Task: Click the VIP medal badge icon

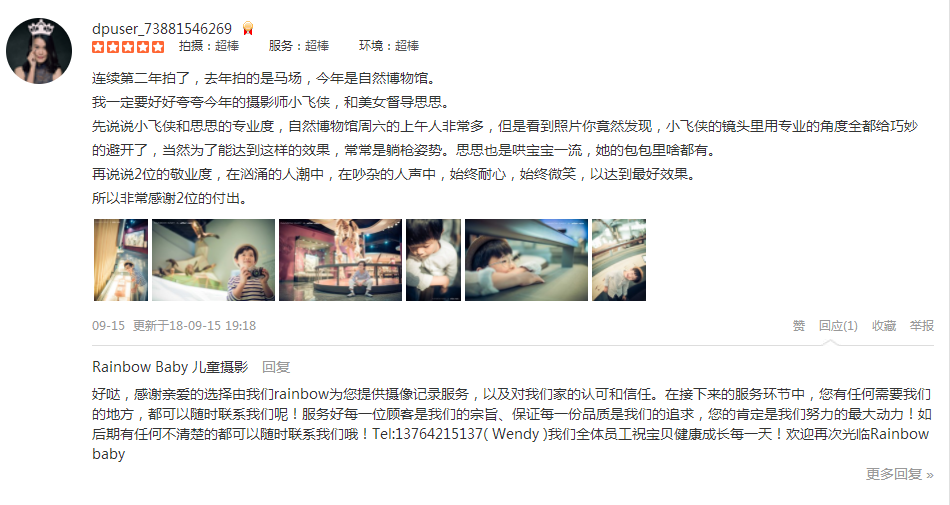Action: click(248, 28)
